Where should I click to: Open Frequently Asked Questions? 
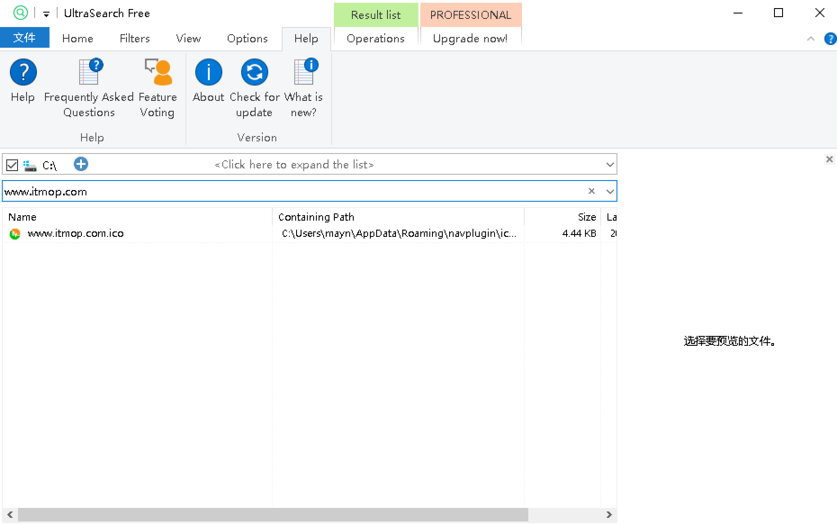(x=89, y=73)
